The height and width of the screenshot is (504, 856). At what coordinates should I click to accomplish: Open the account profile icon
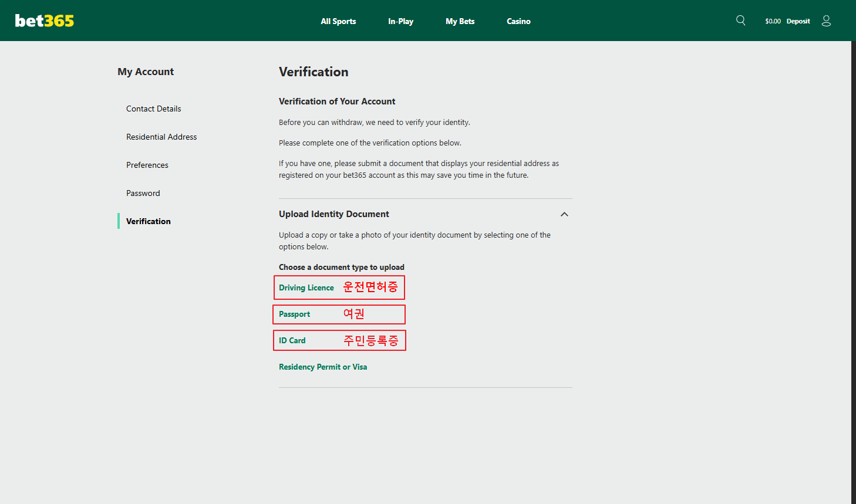point(826,21)
